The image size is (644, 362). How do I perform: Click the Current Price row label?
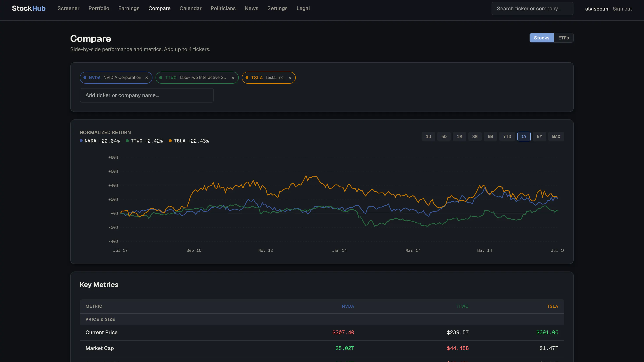[101, 332]
